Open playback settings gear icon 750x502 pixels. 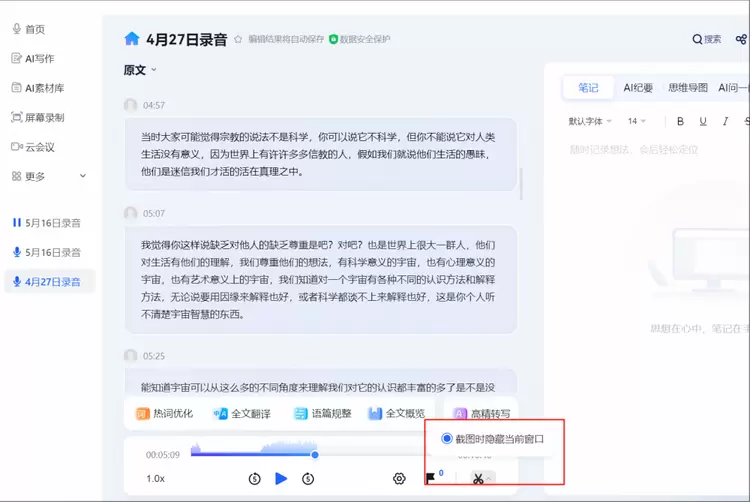pyautogui.click(x=399, y=479)
